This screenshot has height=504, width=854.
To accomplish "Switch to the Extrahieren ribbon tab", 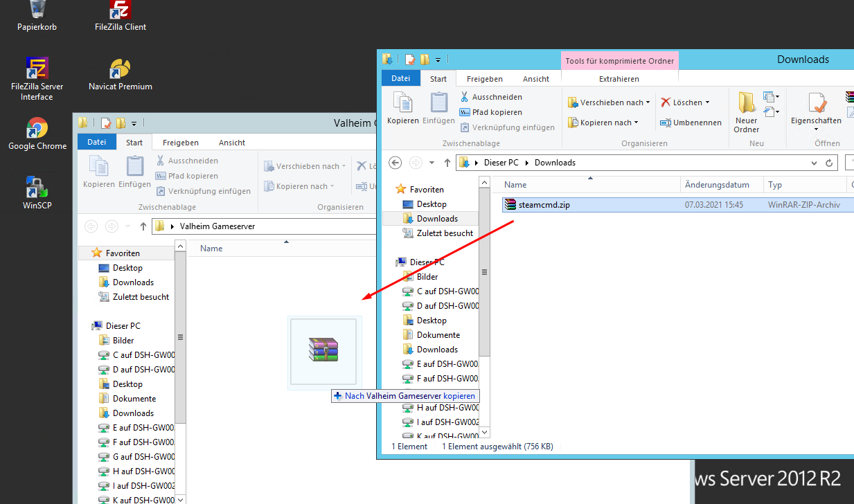I will pos(619,79).
